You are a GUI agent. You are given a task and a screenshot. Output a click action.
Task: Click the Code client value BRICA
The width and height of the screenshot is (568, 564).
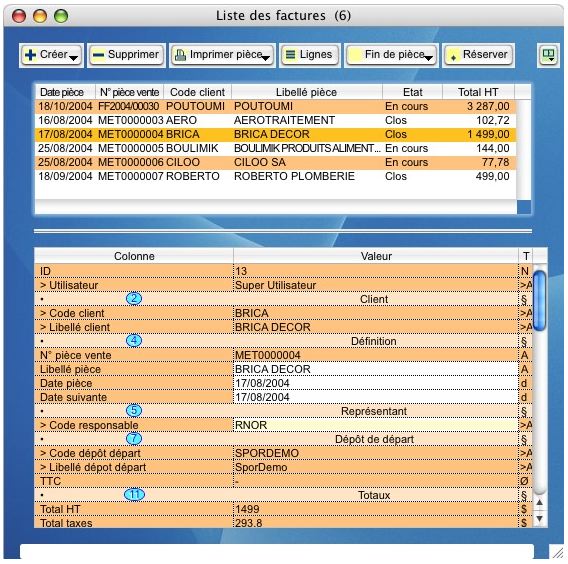376,313
